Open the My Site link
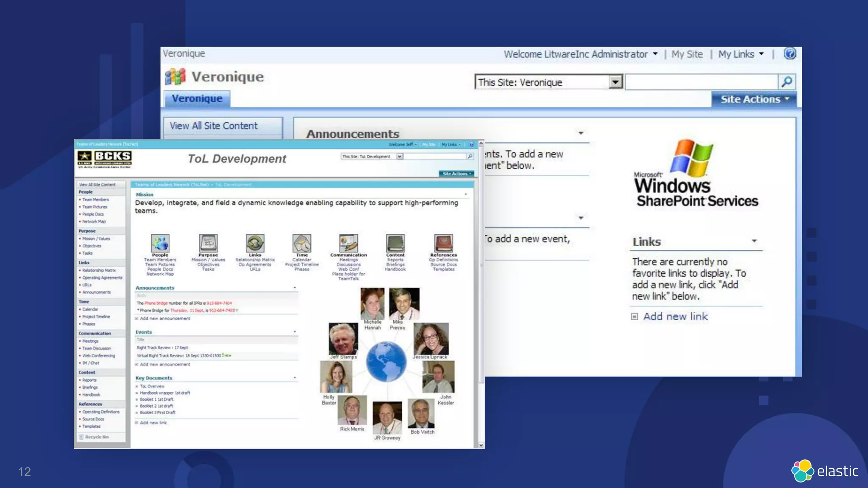Screen dimensions: 868x488 [x=687, y=54]
